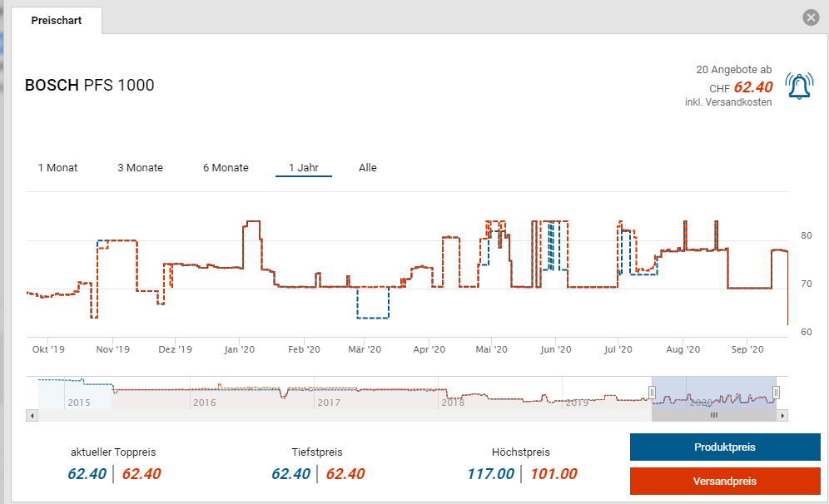Click the scrollbar thumb grip below navigator
This screenshot has width=829, height=504.
(x=713, y=414)
